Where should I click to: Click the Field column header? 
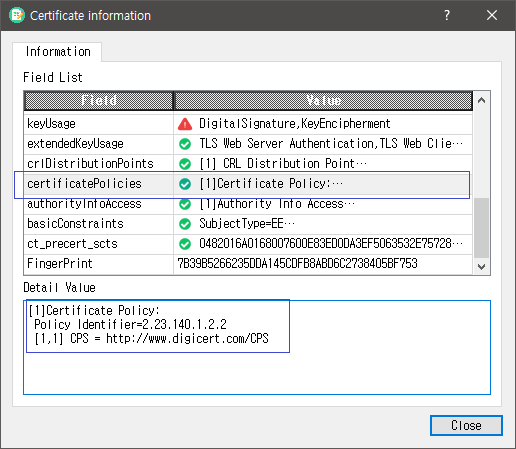pyautogui.click(x=99, y=100)
